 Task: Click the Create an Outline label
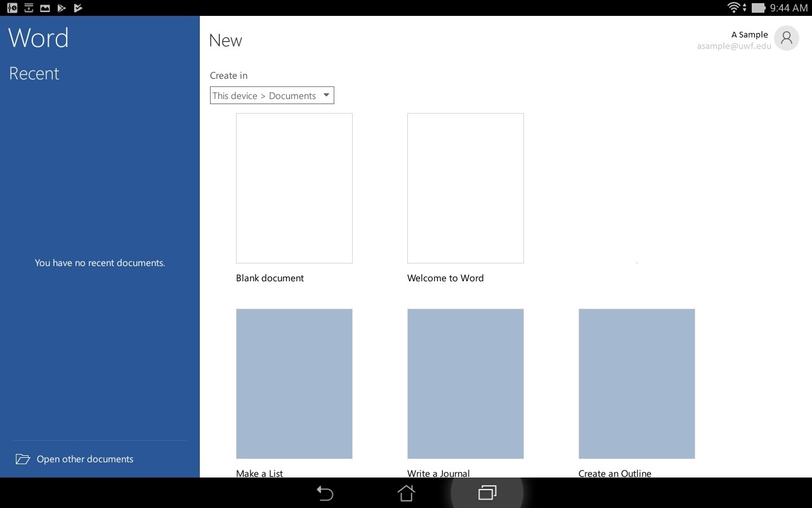[x=615, y=473]
